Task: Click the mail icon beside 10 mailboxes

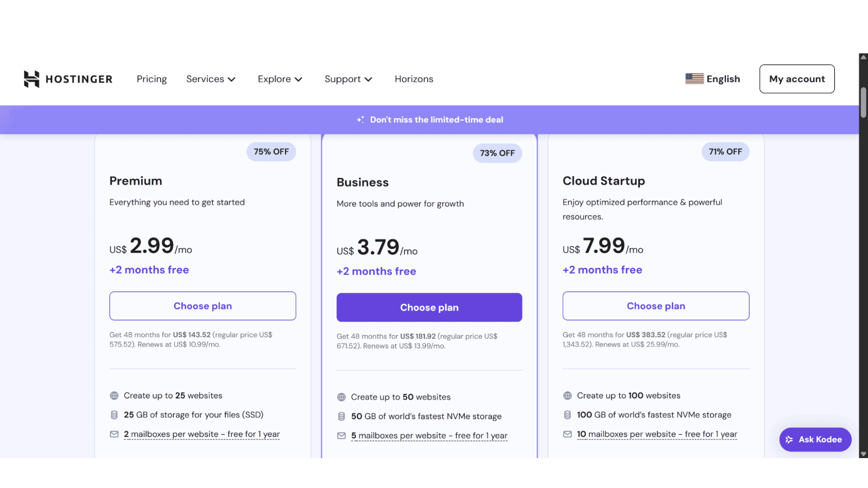Action: [568, 434]
